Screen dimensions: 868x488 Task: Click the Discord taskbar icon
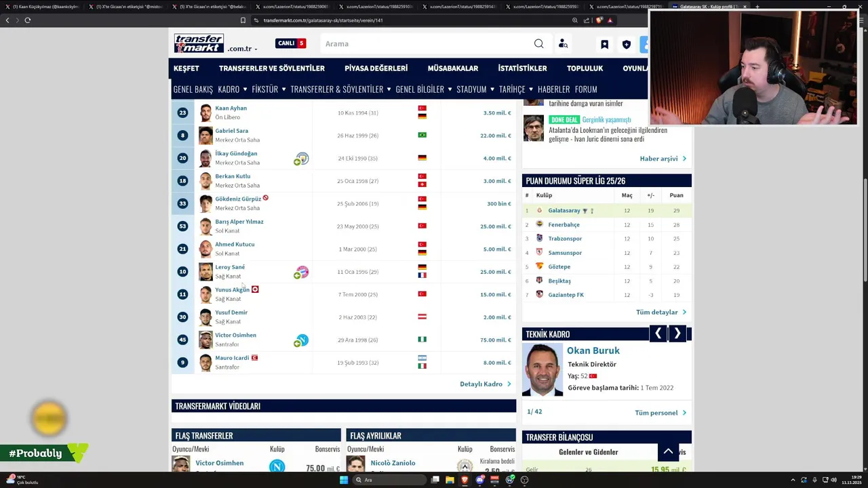click(480, 480)
